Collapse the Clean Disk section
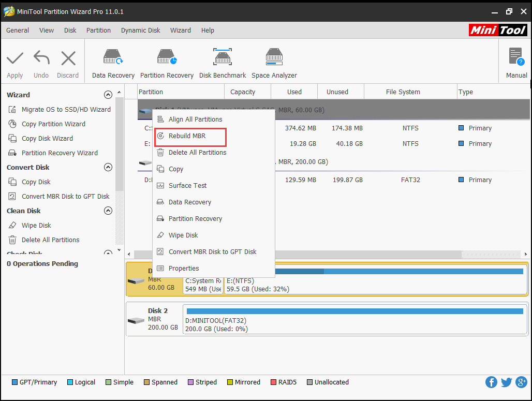This screenshot has width=532, height=401. click(108, 211)
